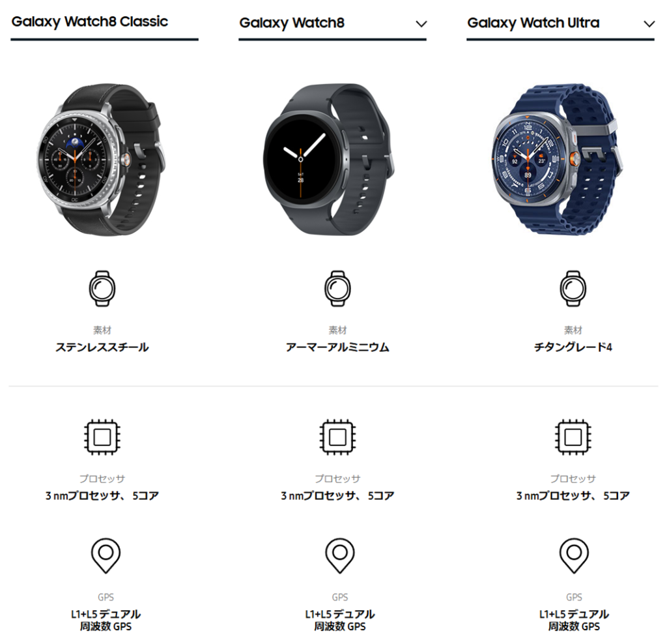667x644 pixels.
Task: Click the watch material icon under Galaxy Watch Ultra
Action: point(573,289)
